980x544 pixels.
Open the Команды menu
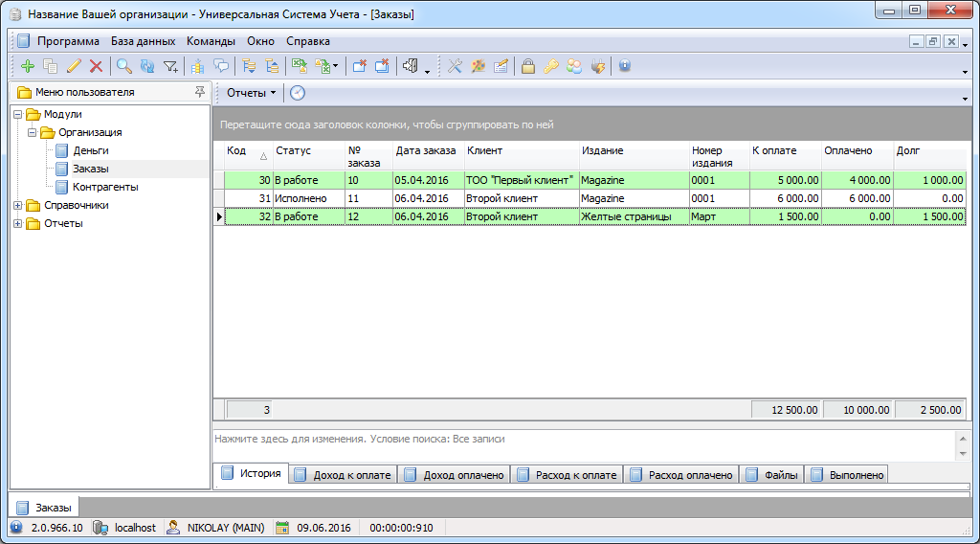[211, 41]
